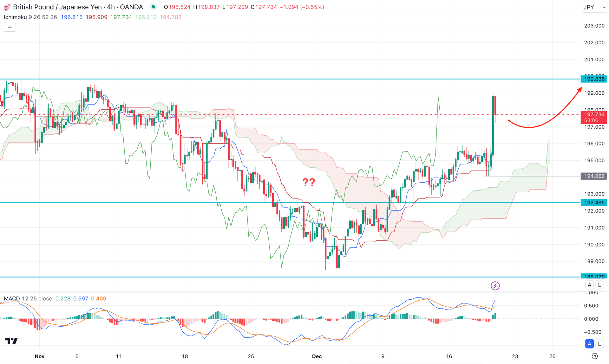The width and height of the screenshot is (609, 364).
Task: Click the purple lightning event marker
Action: pos(495,286)
